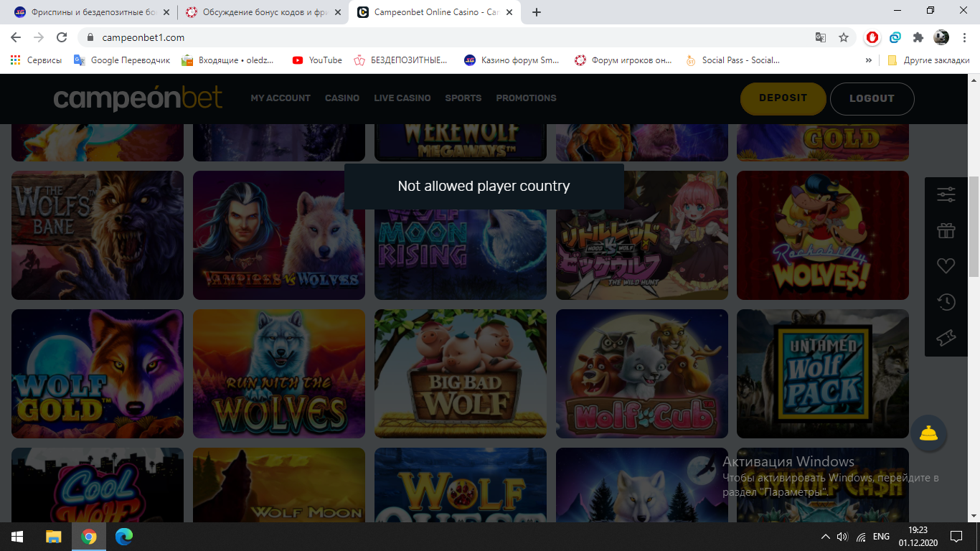
Task: Click the volume icon in system tray
Action: tap(843, 537)
